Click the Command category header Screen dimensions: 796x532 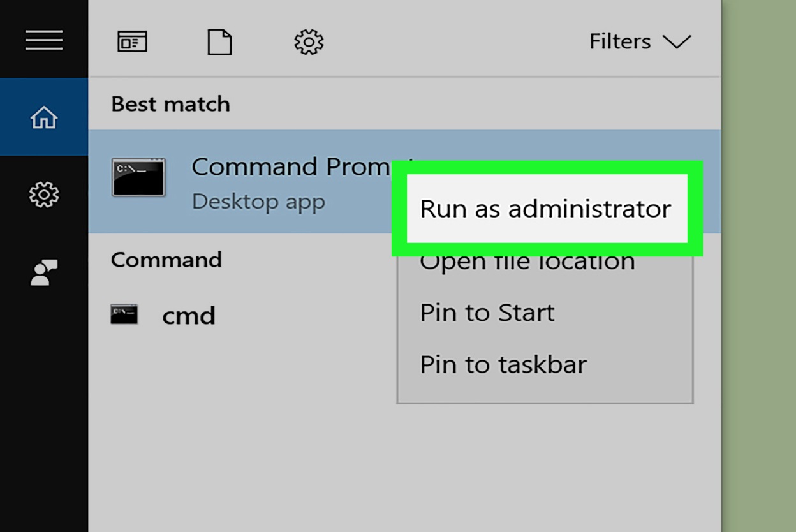click(166, 260)
